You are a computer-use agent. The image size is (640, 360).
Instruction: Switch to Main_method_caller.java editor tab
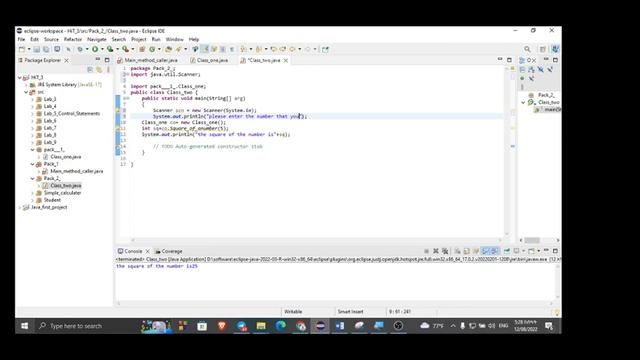(147, 60)
